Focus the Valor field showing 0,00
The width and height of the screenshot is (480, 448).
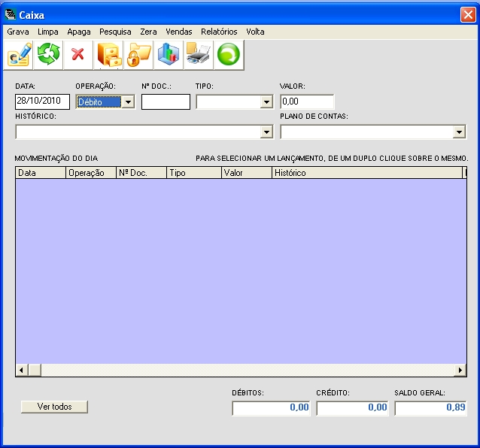[307, 101]
